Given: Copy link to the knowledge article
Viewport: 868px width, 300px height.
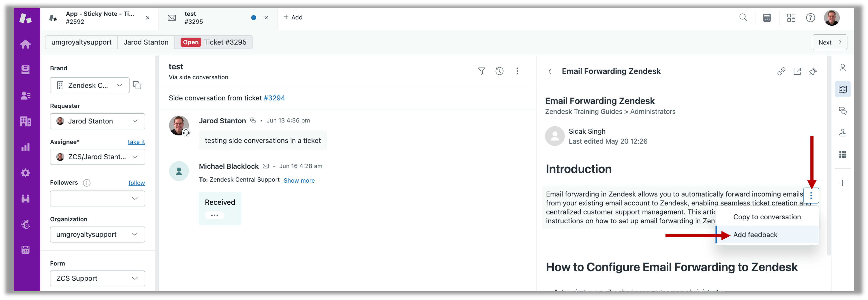Looking at the screenshot, I should pos(781,71).
